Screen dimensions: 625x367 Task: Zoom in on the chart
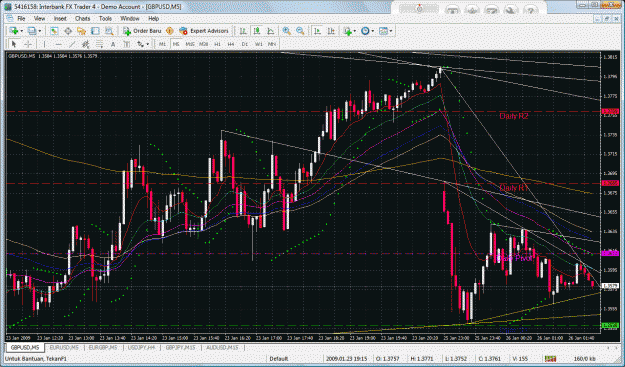click(x=287, y=31)
